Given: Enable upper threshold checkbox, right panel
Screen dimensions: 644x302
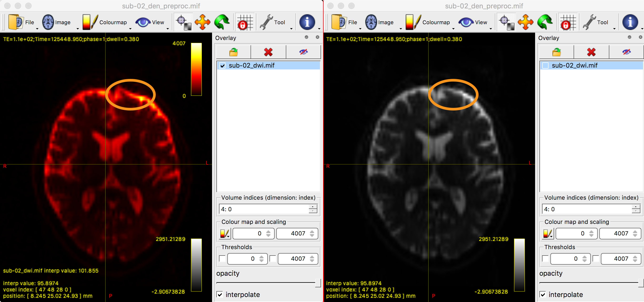Looking at the screenshot, I should 596,259.
